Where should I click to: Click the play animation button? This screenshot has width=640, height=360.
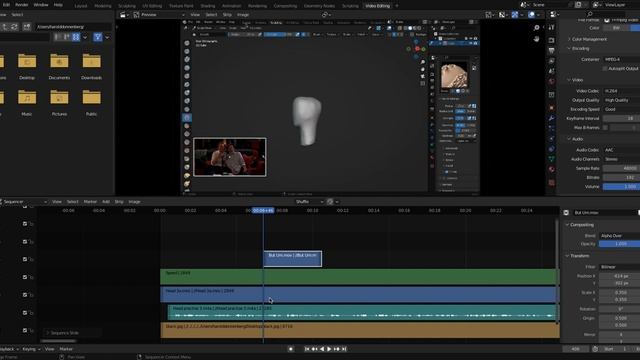[x=329, y=349]
